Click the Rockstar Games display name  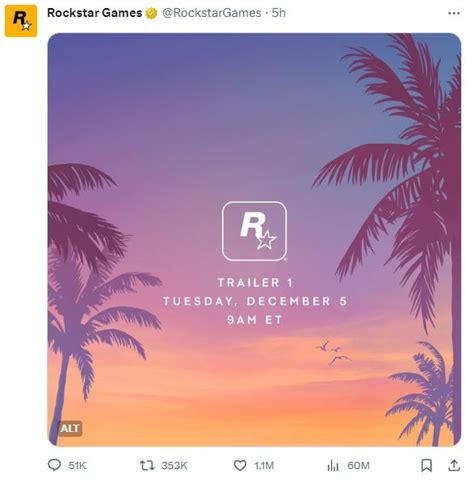click(95, 13)
